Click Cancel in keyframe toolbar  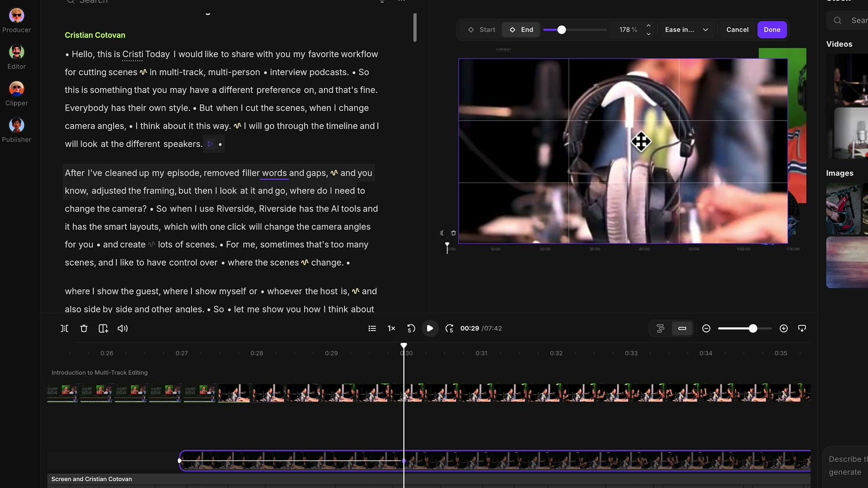pyautogui.click(x=737, y=29)
